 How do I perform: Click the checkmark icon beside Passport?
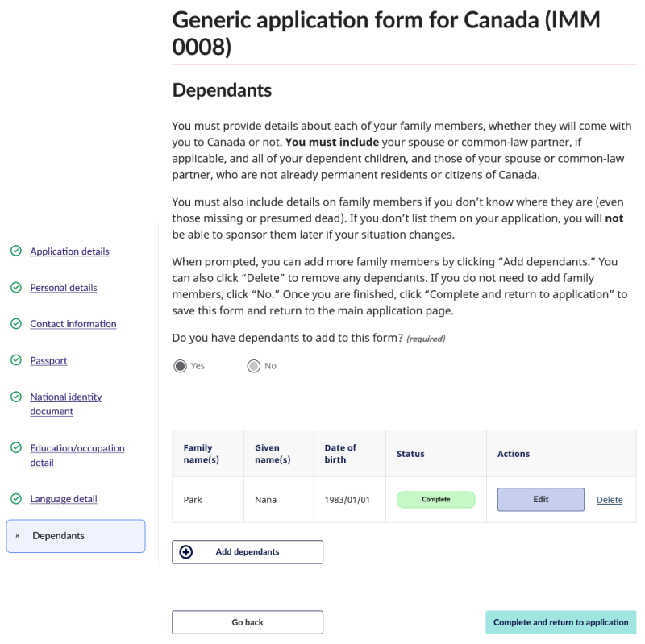[x=16, y=360]
